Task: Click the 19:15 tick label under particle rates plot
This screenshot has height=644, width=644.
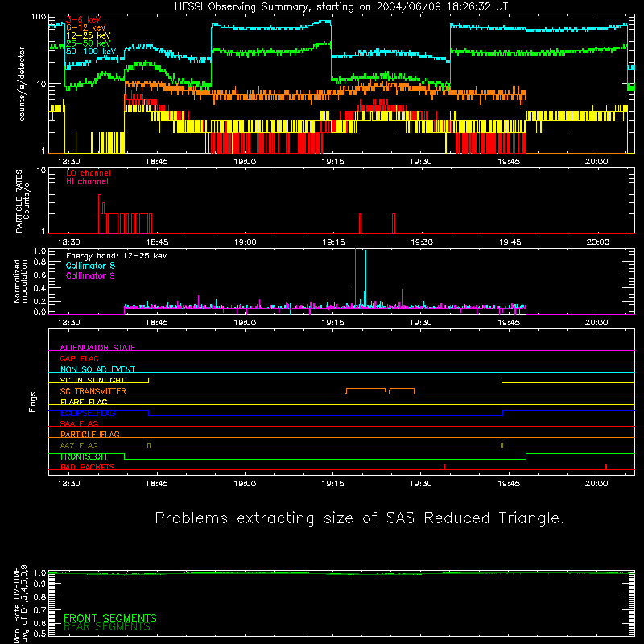Action: [333, 242]
